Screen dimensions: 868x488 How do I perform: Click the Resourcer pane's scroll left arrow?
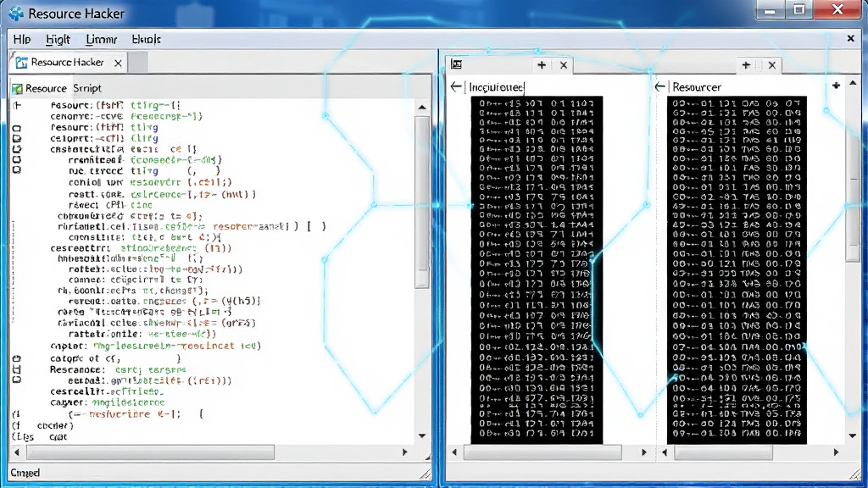665,452
